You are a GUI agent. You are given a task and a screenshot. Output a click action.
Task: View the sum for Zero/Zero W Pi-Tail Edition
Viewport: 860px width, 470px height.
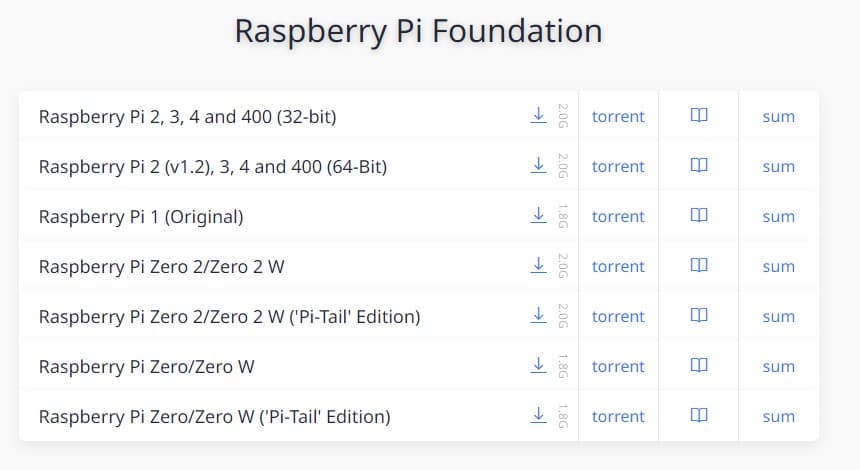(778, 417)
